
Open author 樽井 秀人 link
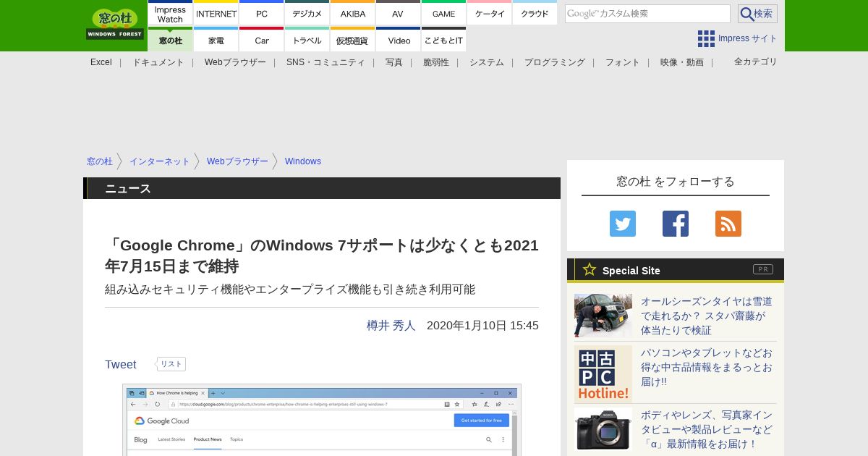391,326
